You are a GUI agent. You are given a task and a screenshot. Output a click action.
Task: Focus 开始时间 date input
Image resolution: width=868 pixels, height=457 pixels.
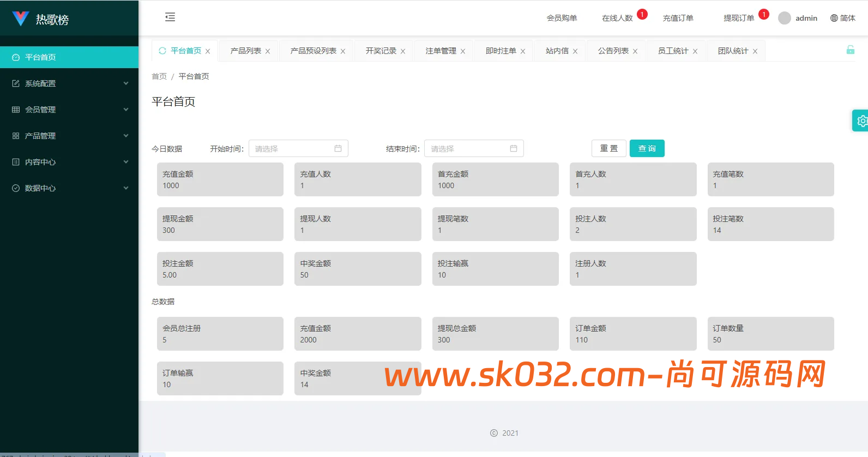point(298,148)
